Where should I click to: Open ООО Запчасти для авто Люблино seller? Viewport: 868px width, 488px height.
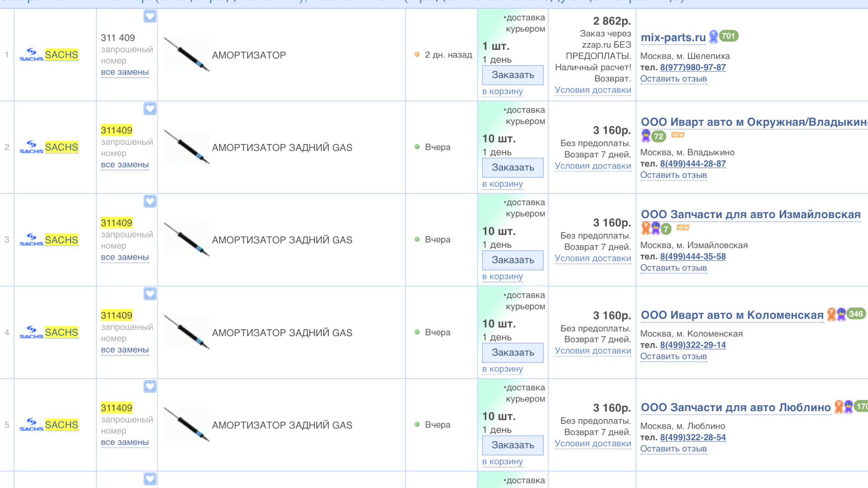click(x=736, y=408)
